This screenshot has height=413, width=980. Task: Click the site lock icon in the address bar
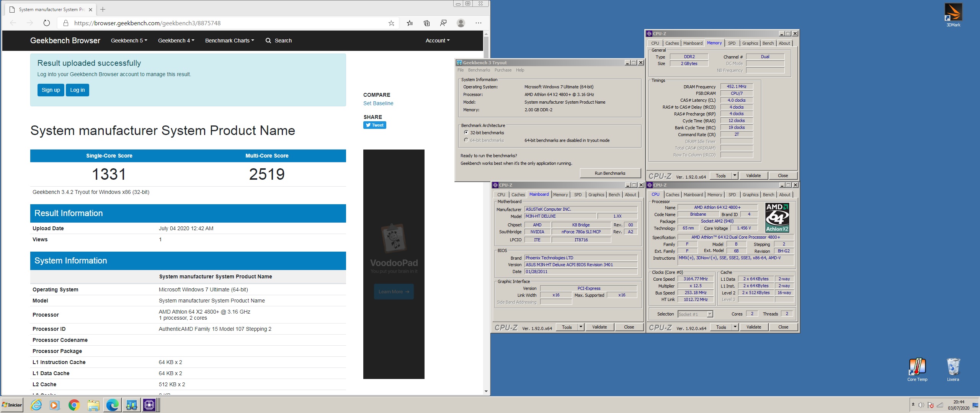click(66, 23)
